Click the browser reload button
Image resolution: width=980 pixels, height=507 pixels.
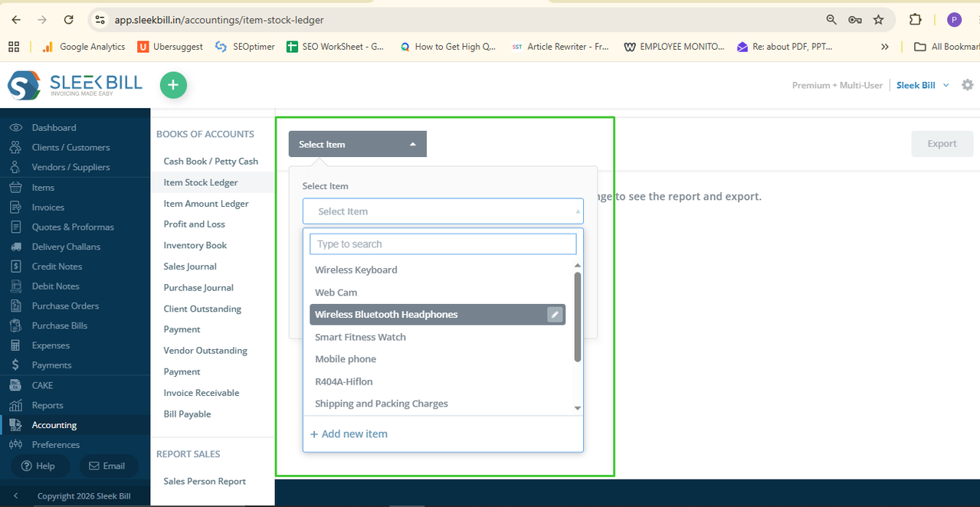pyautogui.click(x=69, y=20)
